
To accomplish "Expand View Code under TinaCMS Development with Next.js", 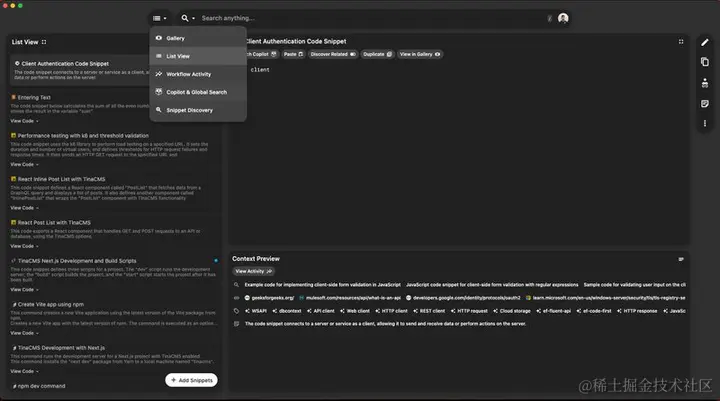I will [24, 371].
